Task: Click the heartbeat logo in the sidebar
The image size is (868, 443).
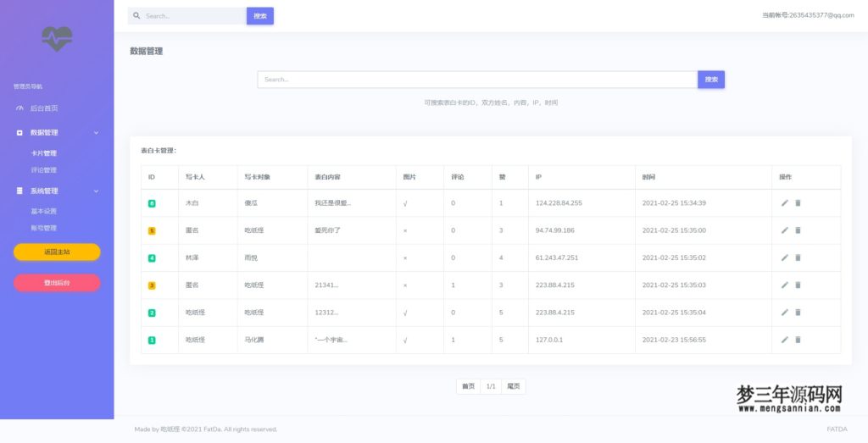Action: pos(57,39)
